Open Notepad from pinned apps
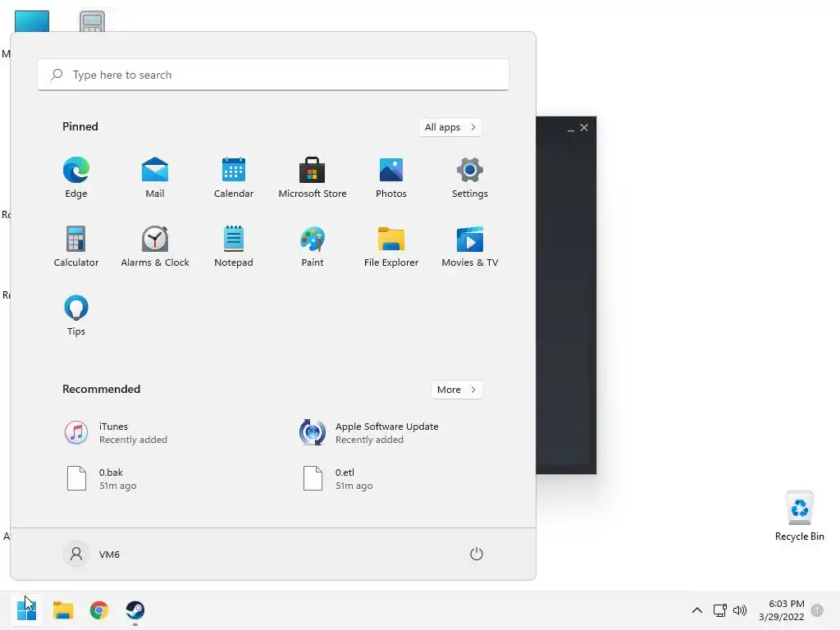This screenshot has width=840, height=630. [234, 246]
